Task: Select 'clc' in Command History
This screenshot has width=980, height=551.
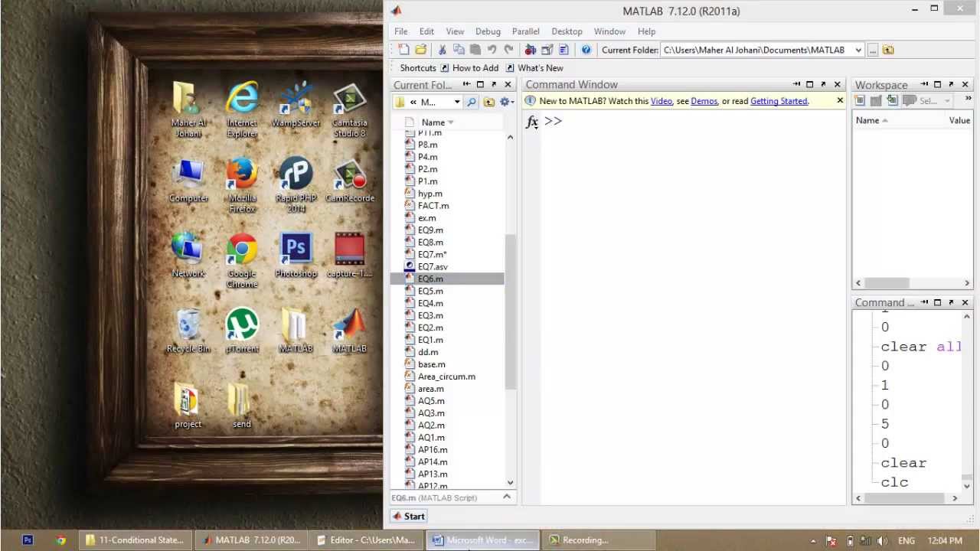Action: pos(894,482)
